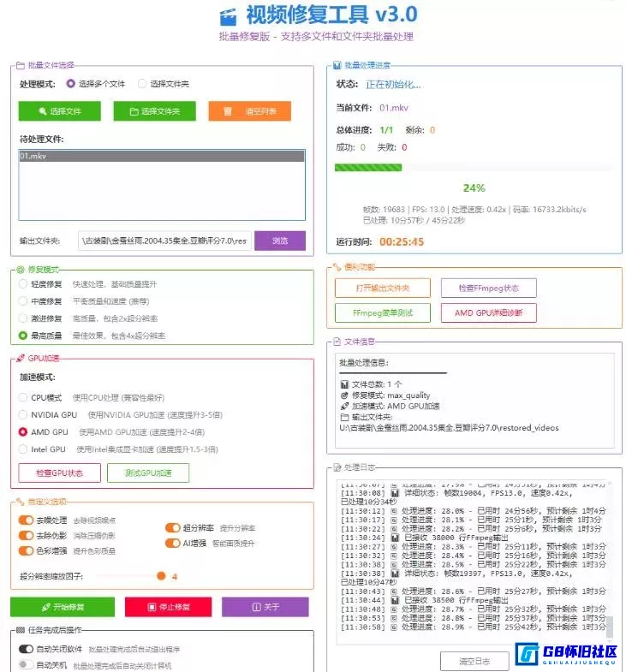The width and height of the screenshot is (626, 672).
Task: Click the 测试GPU加速 button
Action: 148,473
